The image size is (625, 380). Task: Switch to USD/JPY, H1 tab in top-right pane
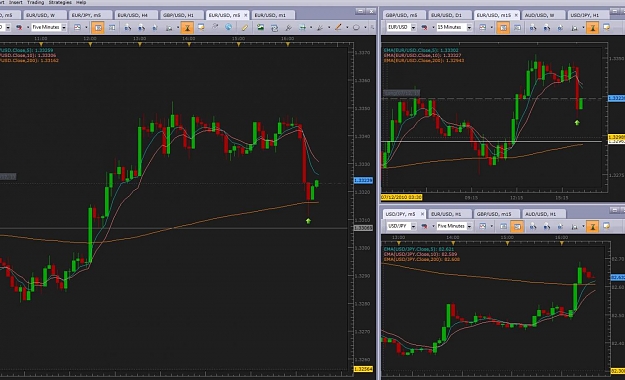click(588, 15)
